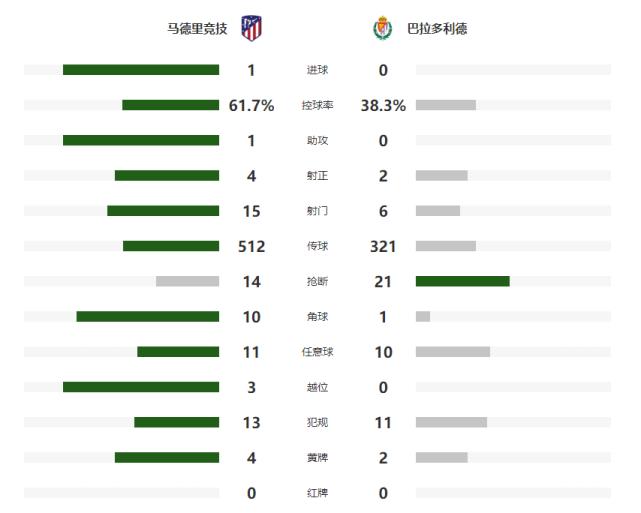Select the 黄牌 stat label

317,458
